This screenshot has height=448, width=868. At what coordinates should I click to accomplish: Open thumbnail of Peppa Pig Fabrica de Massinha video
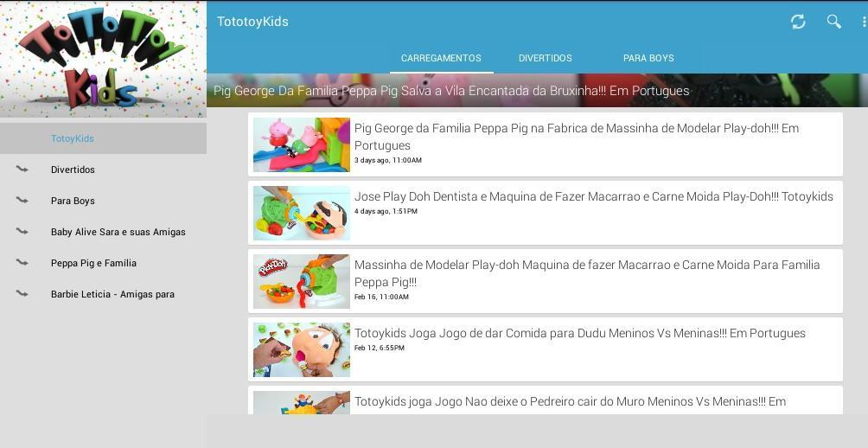point(302,144)
